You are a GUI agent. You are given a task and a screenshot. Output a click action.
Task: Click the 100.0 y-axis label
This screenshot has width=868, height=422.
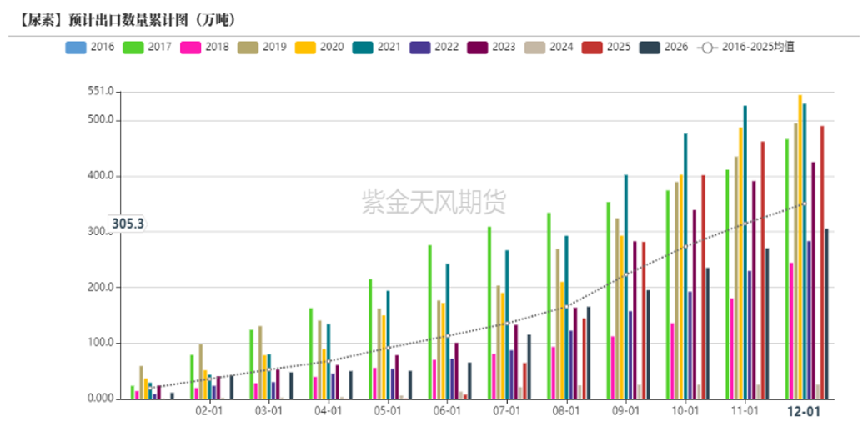click(102, 344)
